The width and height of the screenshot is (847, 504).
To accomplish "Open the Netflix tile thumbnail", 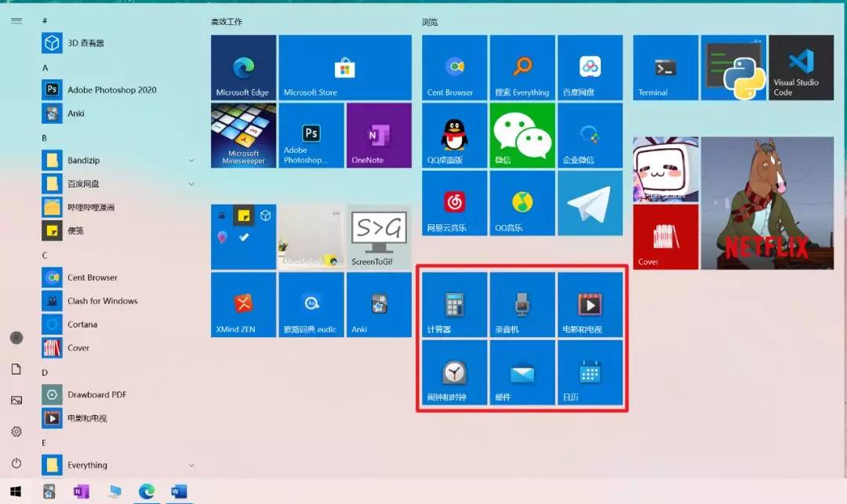I will pos(767,203).
